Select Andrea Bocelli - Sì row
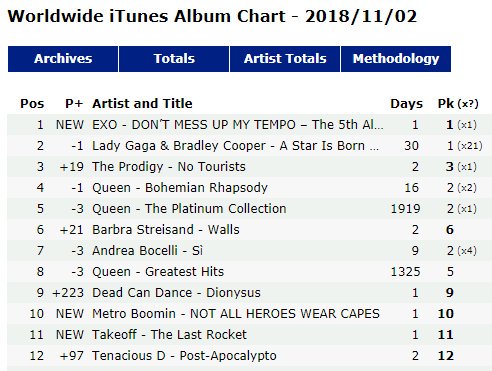Image resolution: width=492 pixels, height=371 pixels. [x=249, y=251]
